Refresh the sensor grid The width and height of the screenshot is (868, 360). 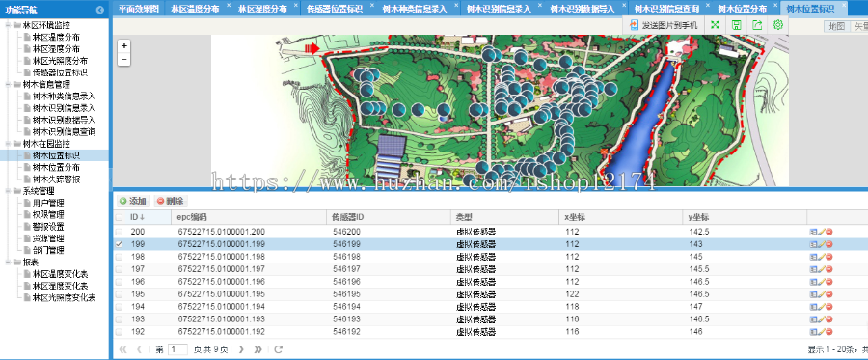click(279, 349)
